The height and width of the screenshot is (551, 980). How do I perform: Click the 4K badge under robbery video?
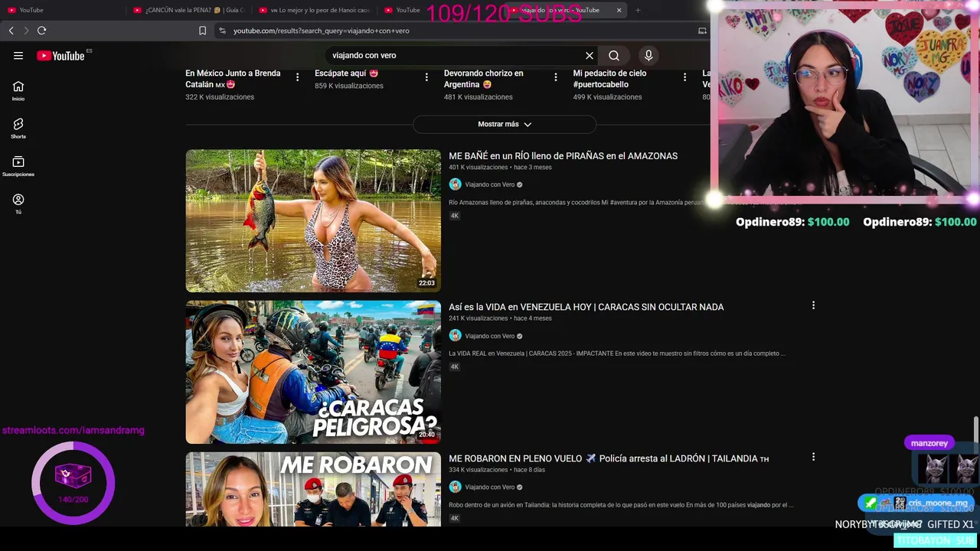[454, 518]
